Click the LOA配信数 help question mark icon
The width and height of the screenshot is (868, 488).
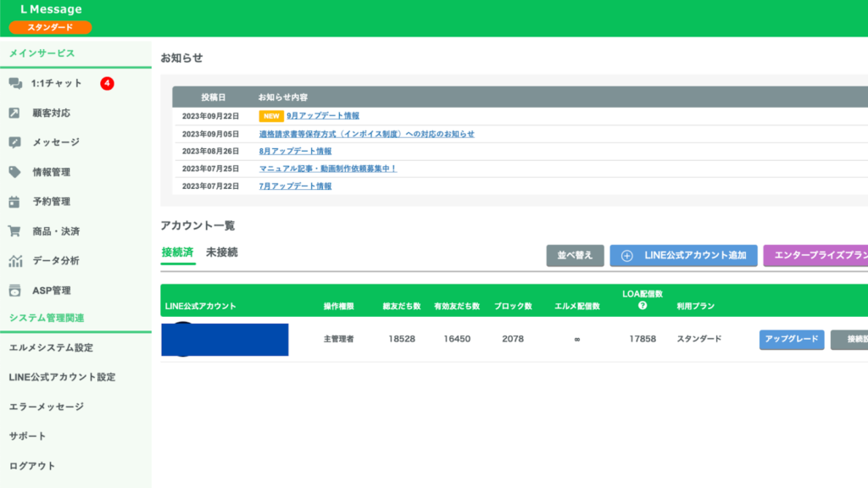coord(643,306)
